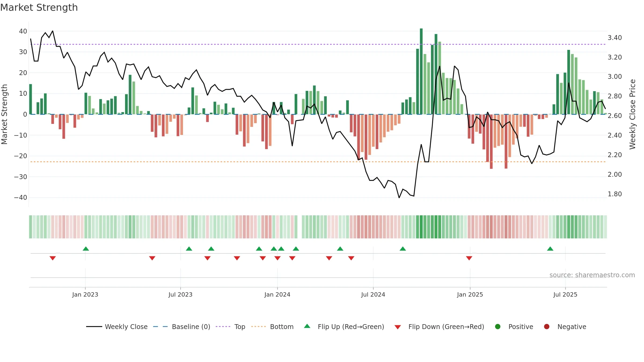Click the Jul 2023 x-axis label
This screenshot has height=362, width=644.
pos(180,294)
